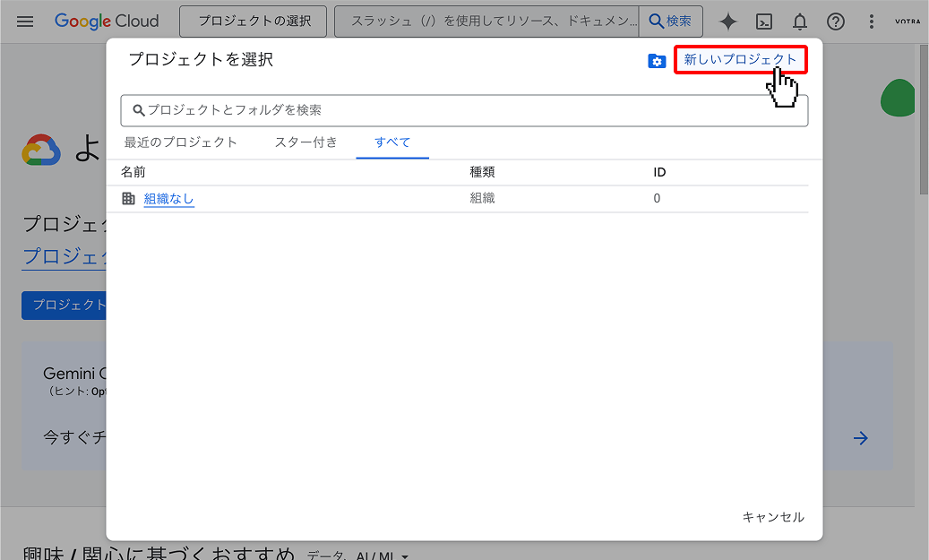Click the magnifier icon in project search

[139, 110]
